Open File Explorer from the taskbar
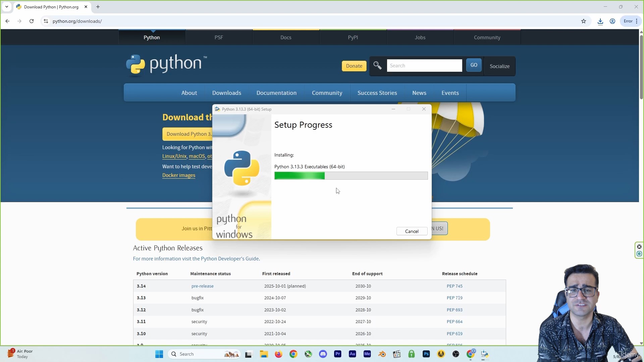 click(264, 354)
